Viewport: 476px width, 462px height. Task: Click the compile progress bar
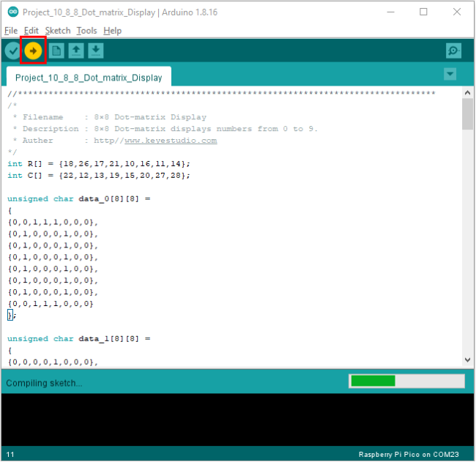pyautogui.click(x=406, y=381)
